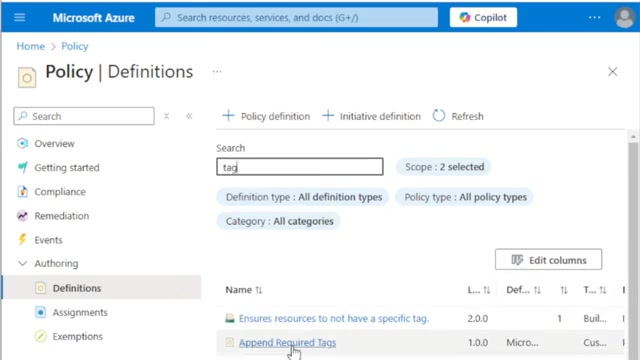This screenshot has width=640, height=360.
Task: Click the Remediation chart icon
Action: (x=22, y=216)
